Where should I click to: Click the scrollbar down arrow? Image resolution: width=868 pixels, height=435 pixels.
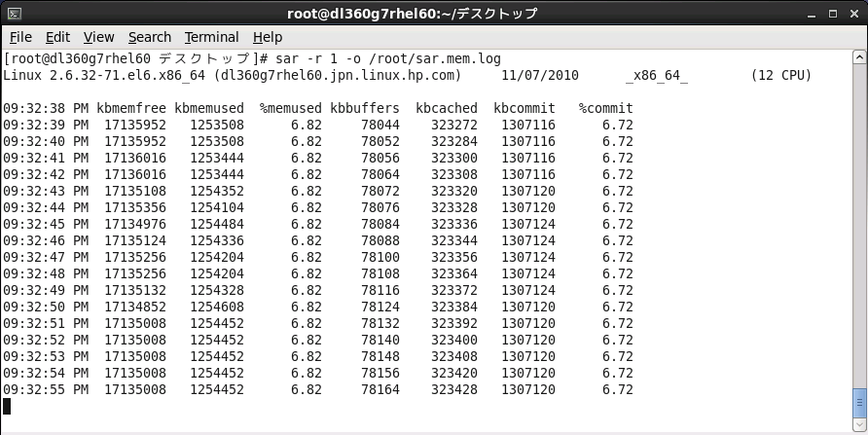[x=859, y=424]
